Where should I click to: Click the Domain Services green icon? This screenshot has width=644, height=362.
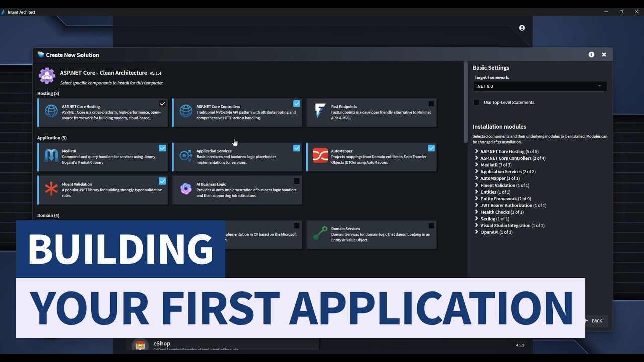[x=320, y=233]
